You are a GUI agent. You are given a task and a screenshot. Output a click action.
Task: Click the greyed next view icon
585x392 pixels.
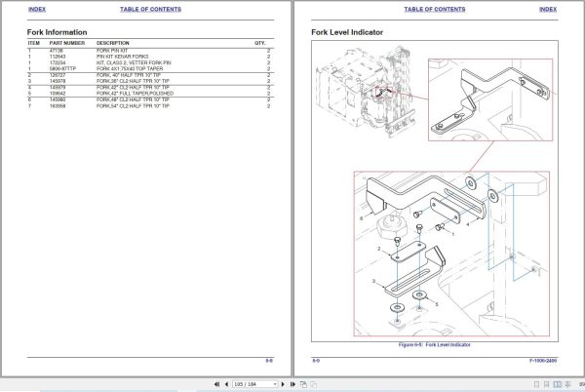pyautogui.click(x=314, y=384)
